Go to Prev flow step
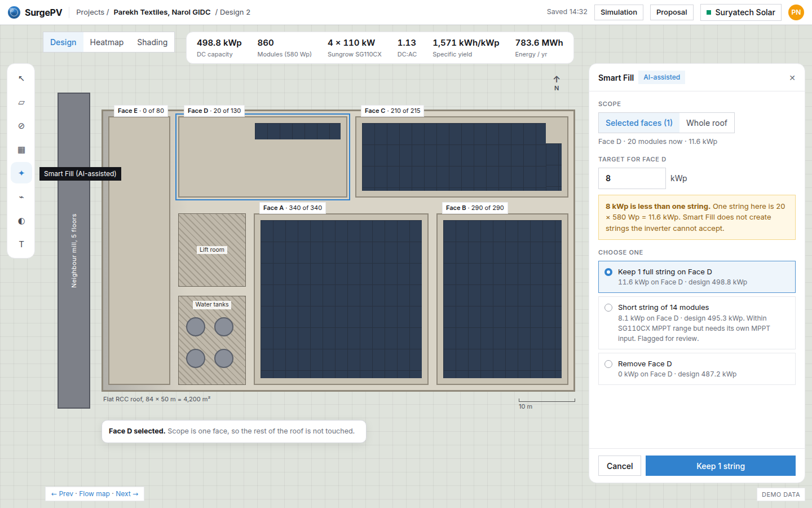Viewport: 812px width, 508px height. [62, 494]
